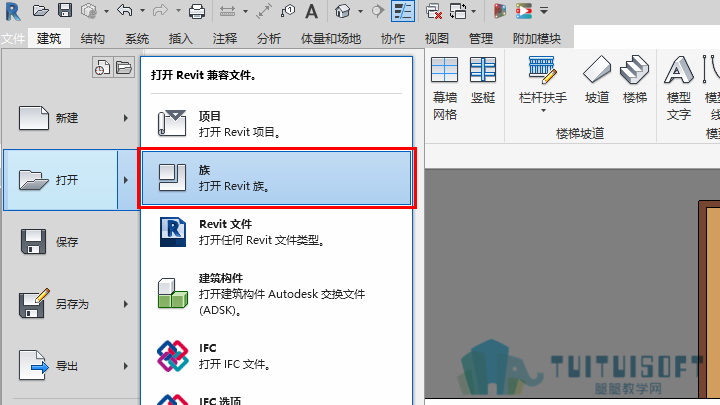Image resolution: width=720 pixels, height=405 pixels.
Task: Switch to the 视图 ribbon tab
Action: tap(436, 39)
